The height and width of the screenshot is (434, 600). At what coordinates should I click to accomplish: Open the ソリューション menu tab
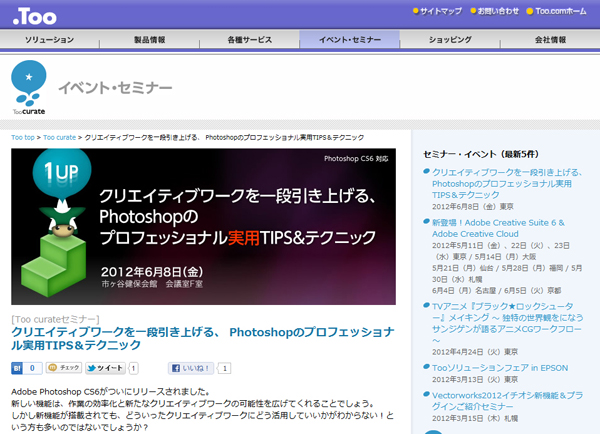point(50,40)
